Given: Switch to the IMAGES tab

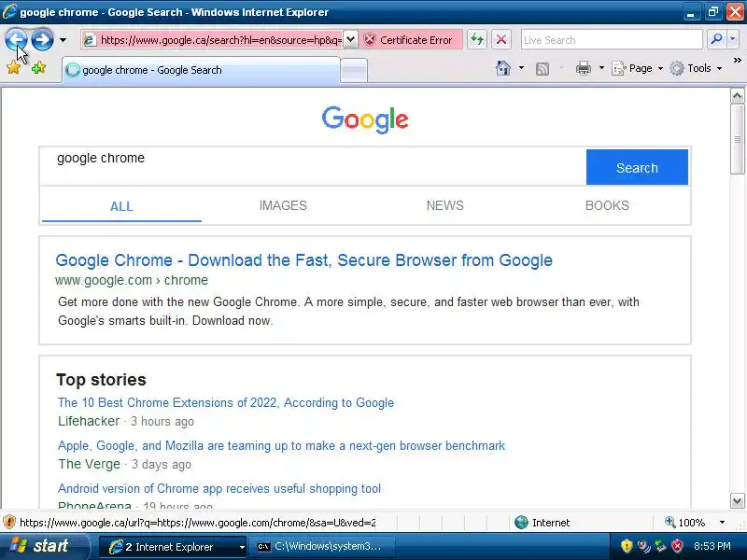Looking at the screenshot, I should [283, 205].
